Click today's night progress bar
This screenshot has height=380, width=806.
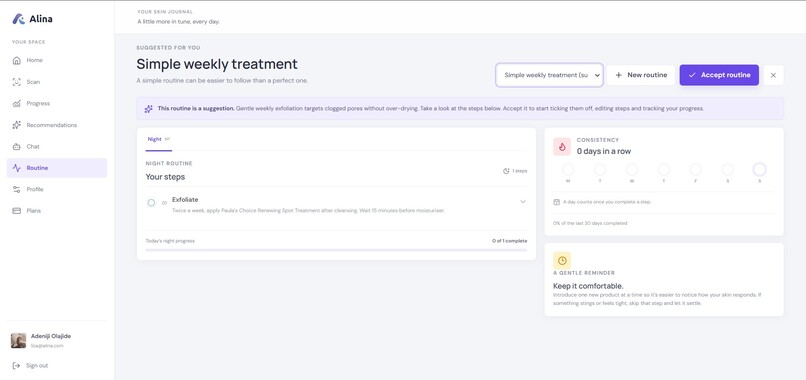point(336,250)
